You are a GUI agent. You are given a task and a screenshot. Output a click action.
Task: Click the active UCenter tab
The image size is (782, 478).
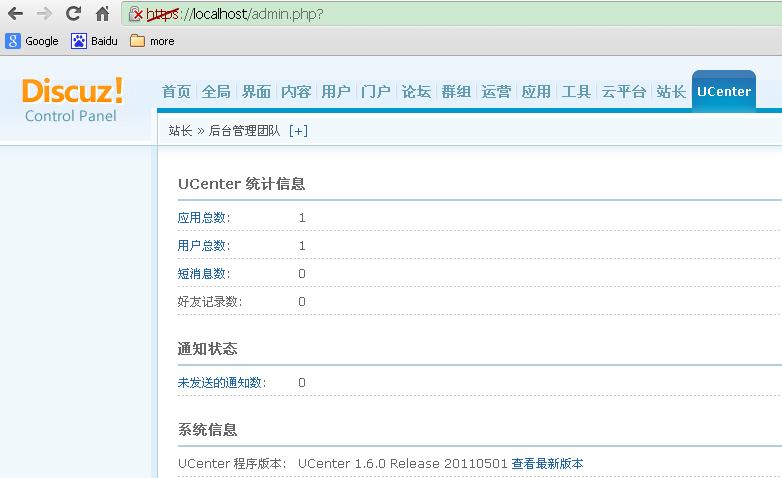point(724,91)
